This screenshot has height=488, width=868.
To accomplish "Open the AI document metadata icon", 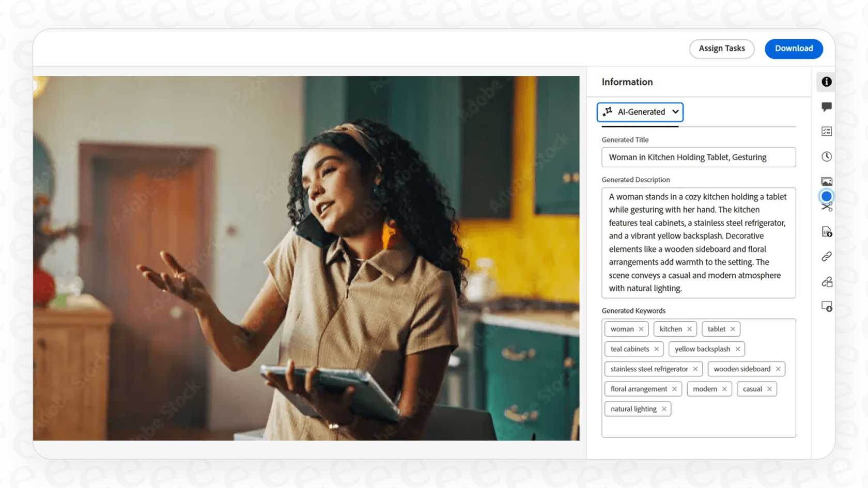I will tap(826, 232).
